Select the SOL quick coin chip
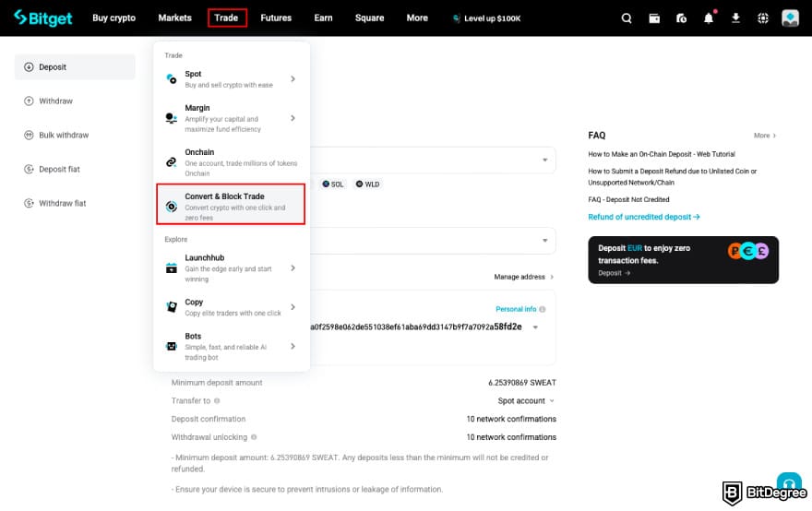The image size is (812, 511). click(332, 184)
